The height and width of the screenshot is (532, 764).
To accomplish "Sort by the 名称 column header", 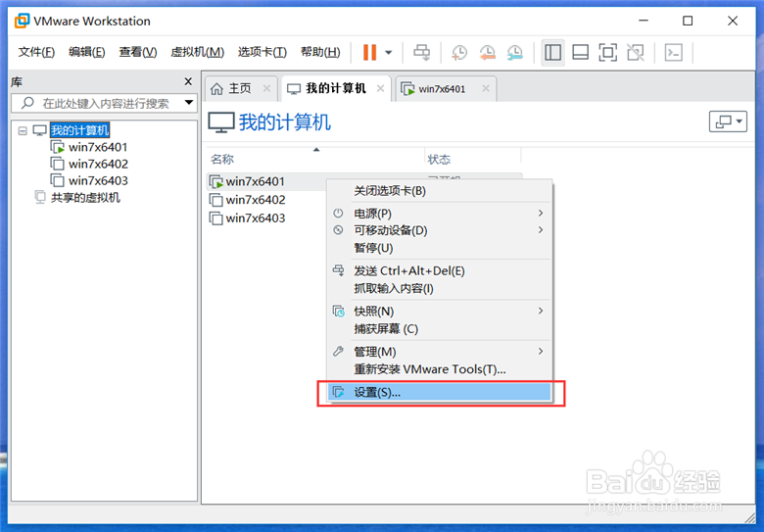I will pyautogui.click(x=222, y=160).
